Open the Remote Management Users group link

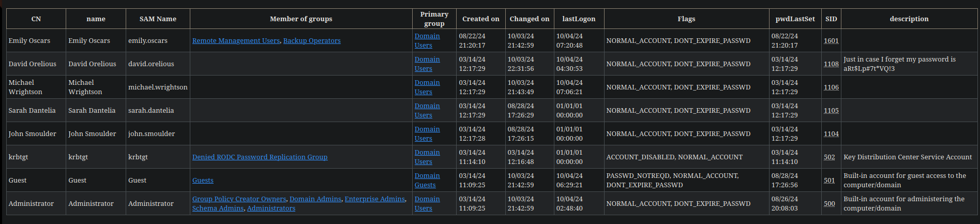(236, 41)
